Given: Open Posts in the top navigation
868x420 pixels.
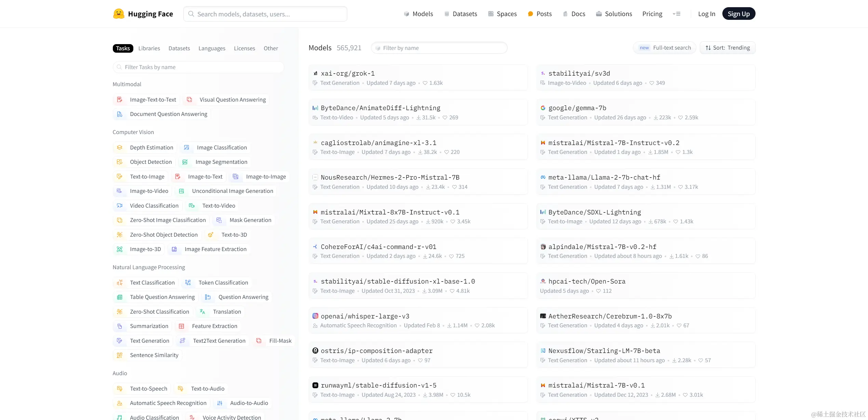Looking at the screenshot, I should tap(540, 14).
